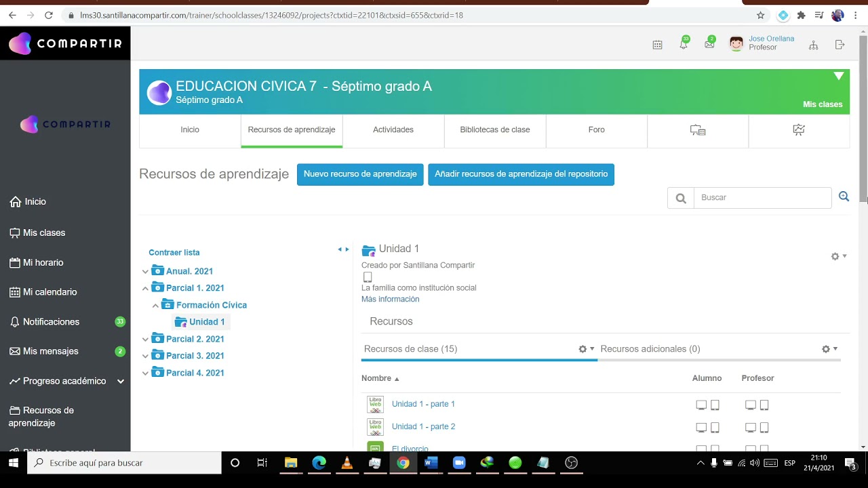The height and width of the screenshot is (488, 868).
Task: Click the left arrow to collapse tree panel
Action: (340, 249)
